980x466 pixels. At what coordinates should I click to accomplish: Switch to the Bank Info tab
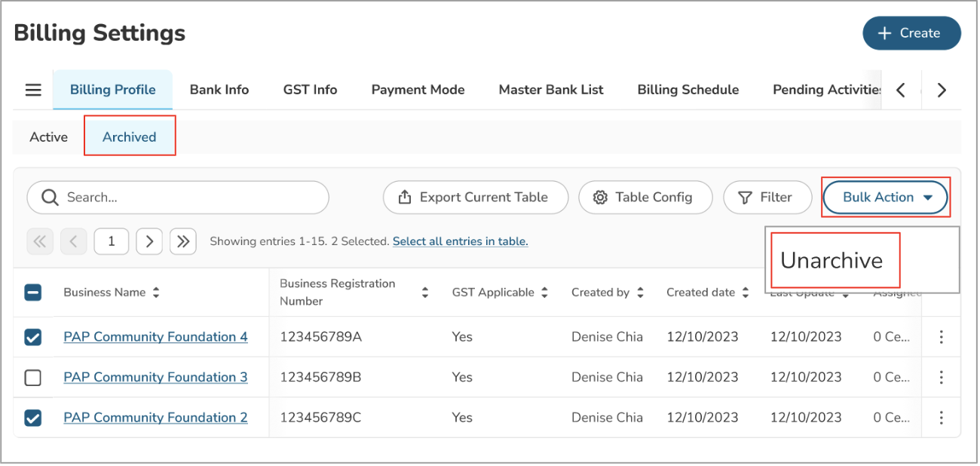[x=219, y=90]
